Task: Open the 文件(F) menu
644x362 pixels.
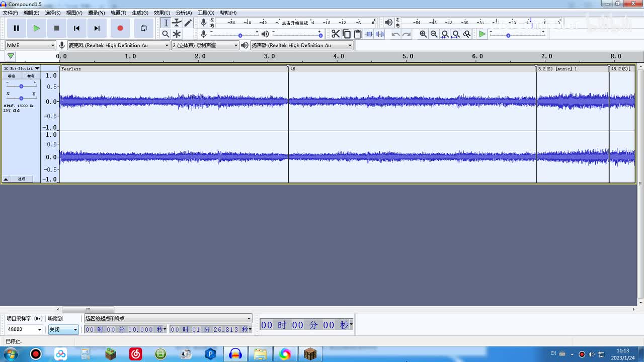Action: [10, 13]
